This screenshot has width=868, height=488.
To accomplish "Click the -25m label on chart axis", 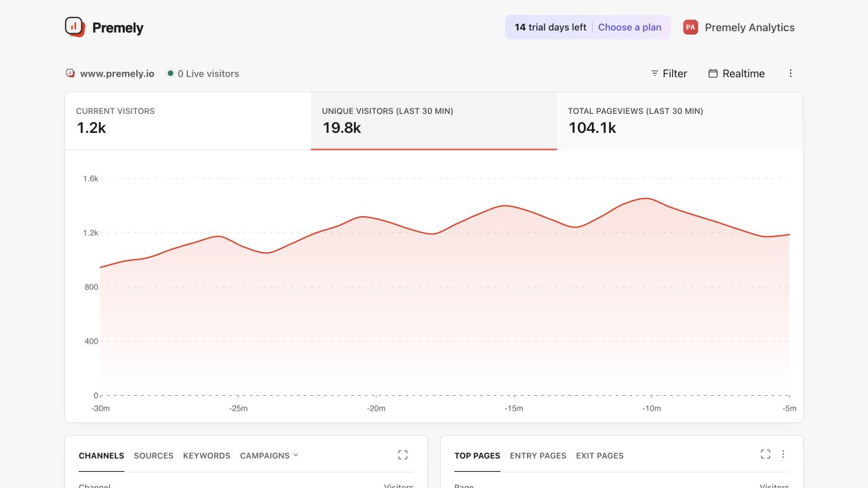I will point(238,408).
